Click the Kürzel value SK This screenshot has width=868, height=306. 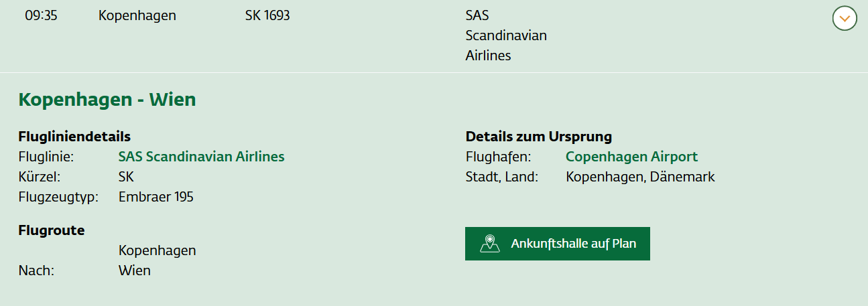click(126, 177)
